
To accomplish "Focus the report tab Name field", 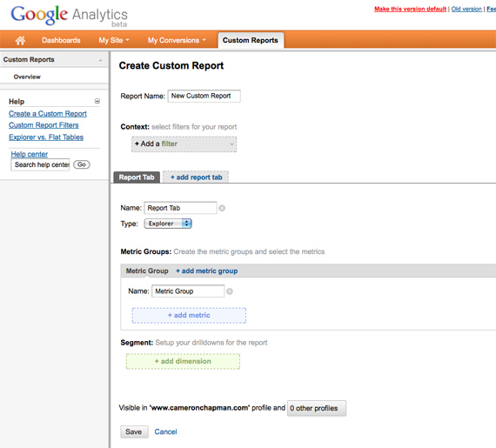I will pyautogui.click(x=181, y=208).
